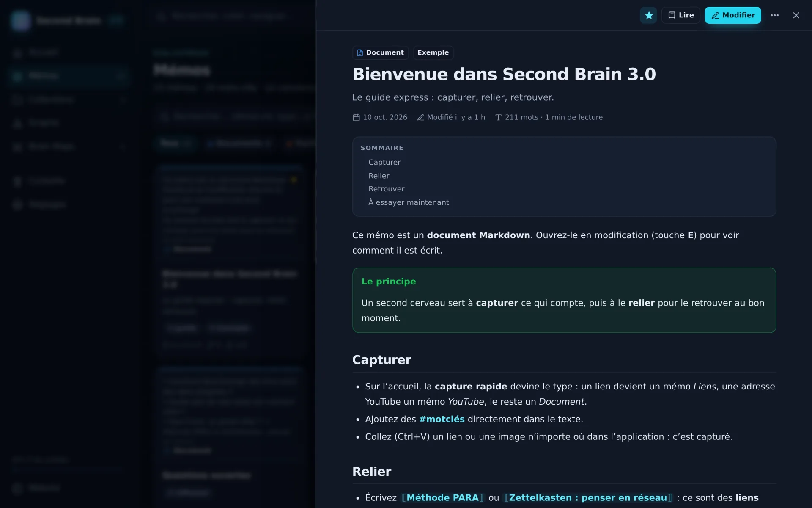Jump to Retrouver in the sommaire
This screenshot has height=508, width=812.
(386, 189)
